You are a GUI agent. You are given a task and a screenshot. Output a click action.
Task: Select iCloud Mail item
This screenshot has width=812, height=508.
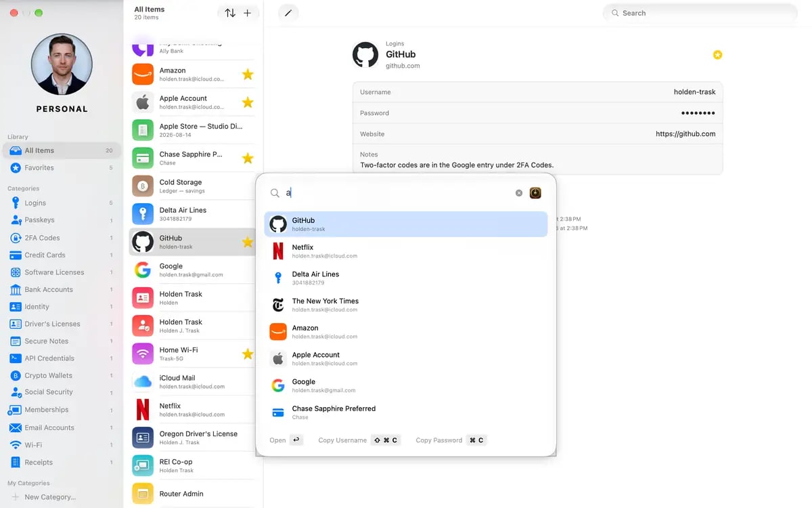[x=194, y=382]
